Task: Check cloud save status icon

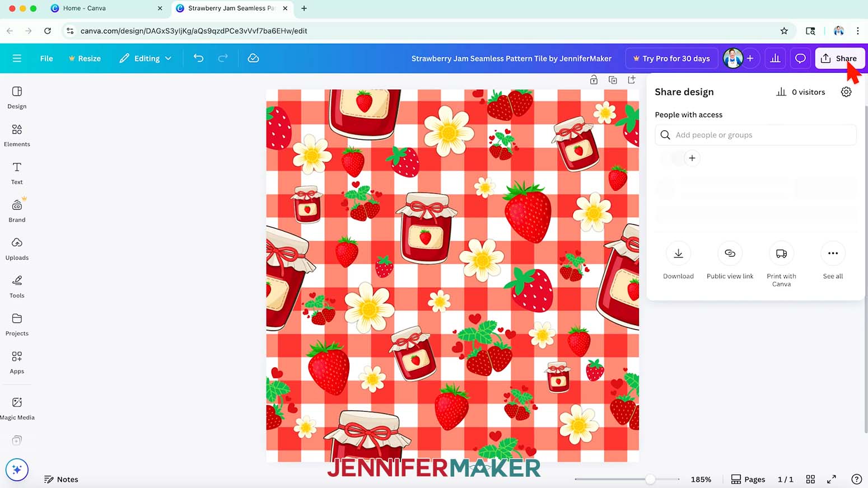Action: [253, 58]
